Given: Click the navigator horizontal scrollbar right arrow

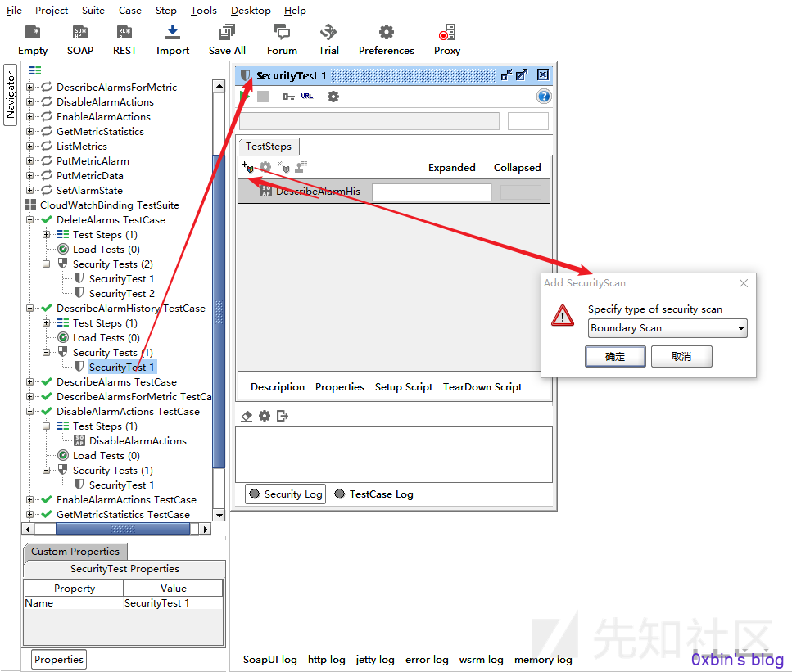Looking at the screenshot, I should tap(205, 529).
